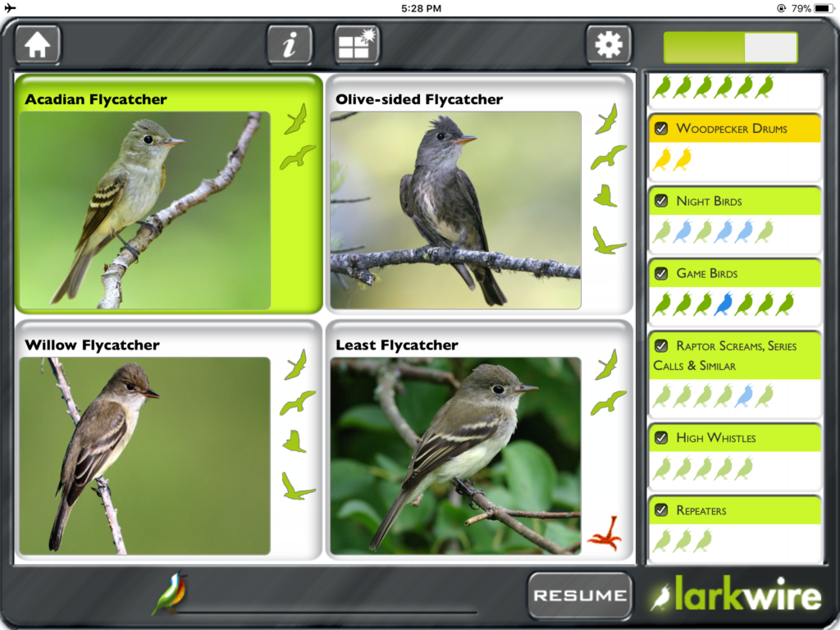840x630 pixels.
Task: Select the Acadian Flycatcher photo
Action: tap(144, 210)
